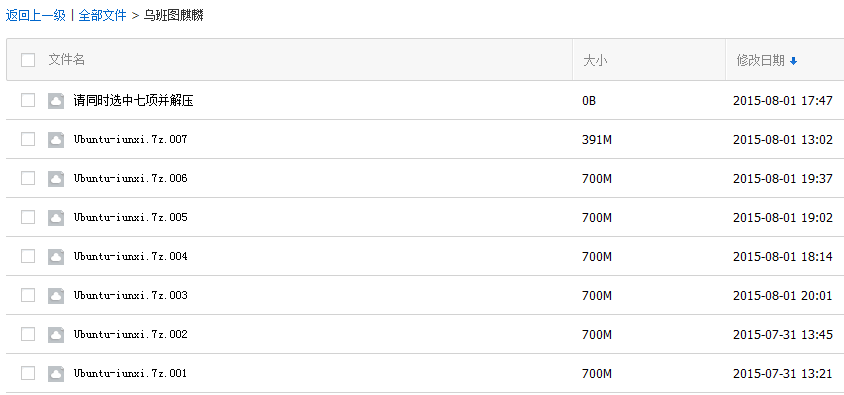The height and width of the screenshot is (395, 844).
Task: Open 全部文件 breadcrumb link
Action: 102,16
